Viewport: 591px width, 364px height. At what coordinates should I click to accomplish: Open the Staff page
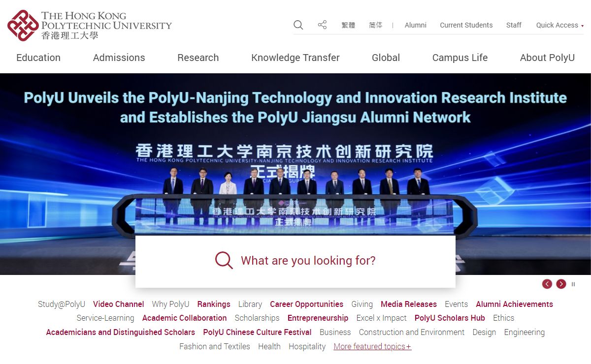tap(514, 25)
